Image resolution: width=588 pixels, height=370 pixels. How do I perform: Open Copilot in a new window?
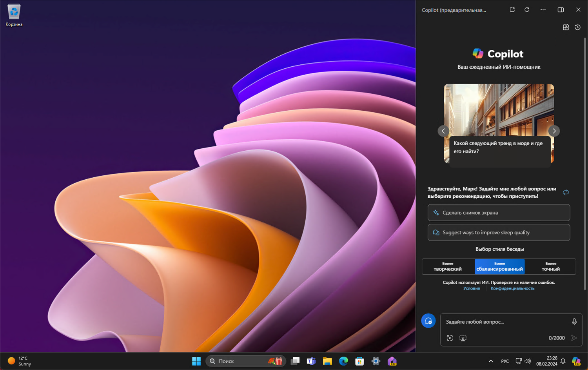(512, 10)
